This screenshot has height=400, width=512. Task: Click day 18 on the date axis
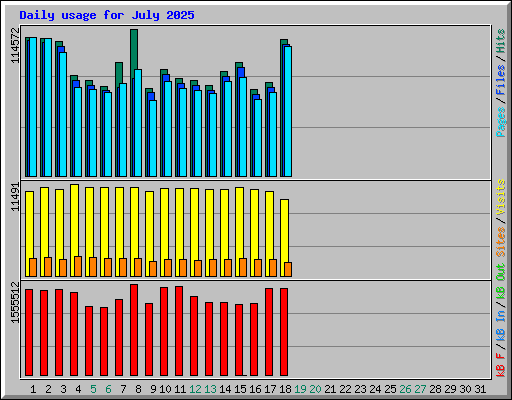[x=285, y=389]
